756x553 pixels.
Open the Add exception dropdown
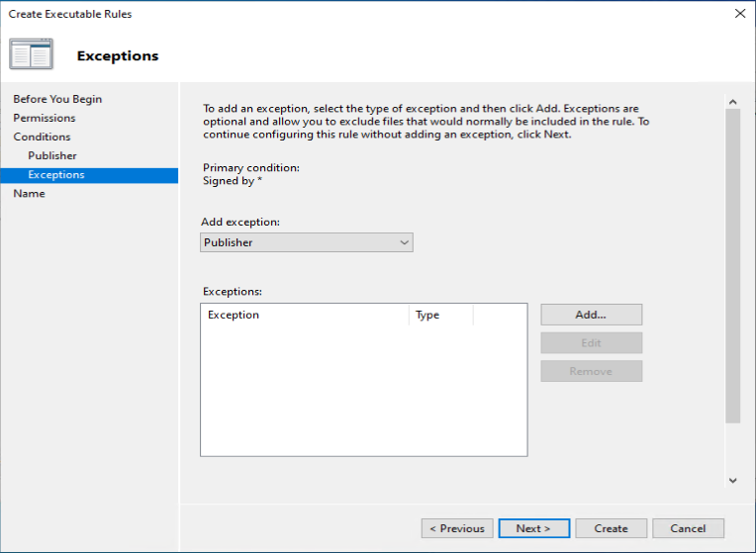point(306,242)
